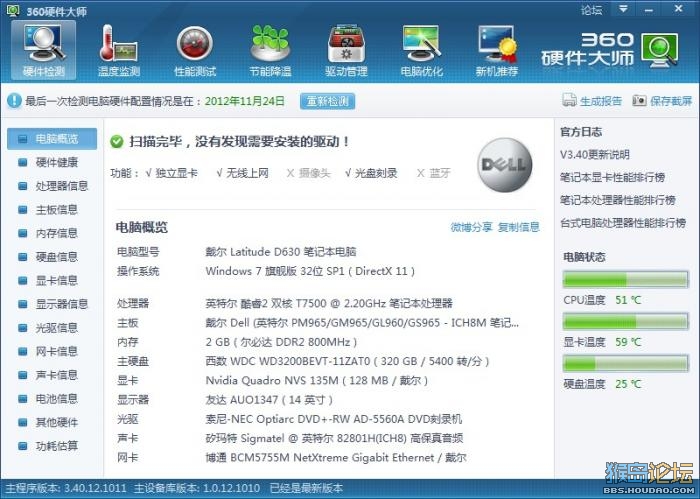Screen dimensions: 700x499
Task: Open the 新机推荐 new PC recommendations
Action: pyautogui.click(x=496, y=50)
